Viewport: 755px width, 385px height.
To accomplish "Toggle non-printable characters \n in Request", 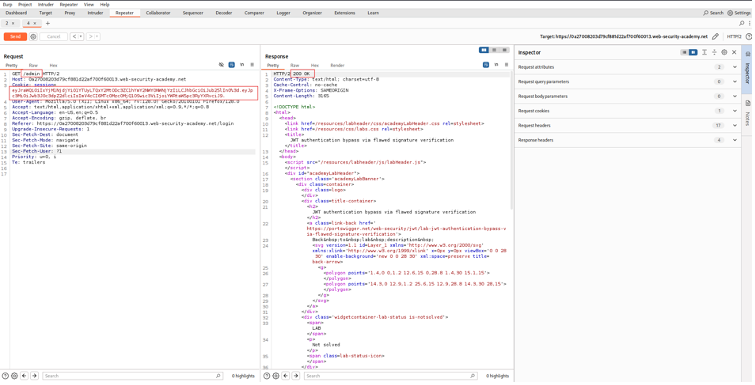I will pos(242,64).
